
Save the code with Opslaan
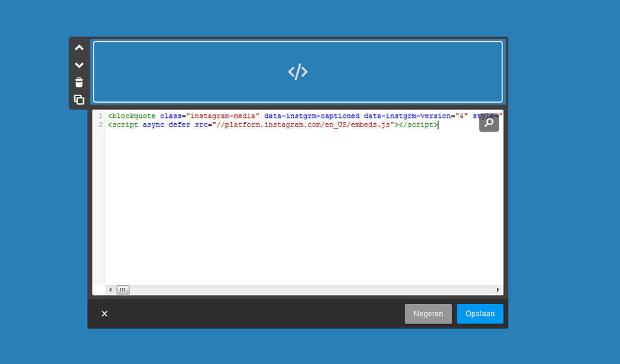pos(480,314)
